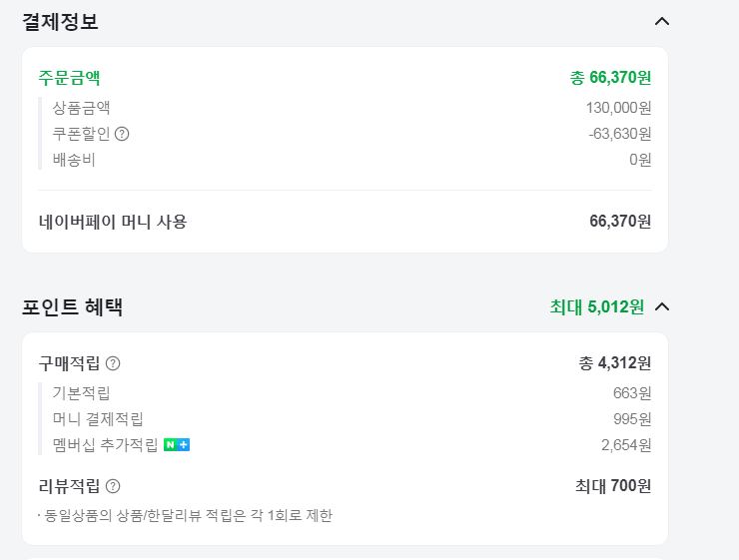The width and height of the screenshot is (739, 560).
Task: Click the green 주문금액 label
Action: (69, 78)
